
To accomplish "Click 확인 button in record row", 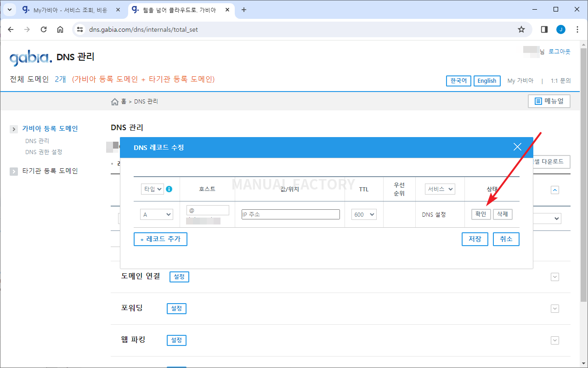I will (481, 214).
